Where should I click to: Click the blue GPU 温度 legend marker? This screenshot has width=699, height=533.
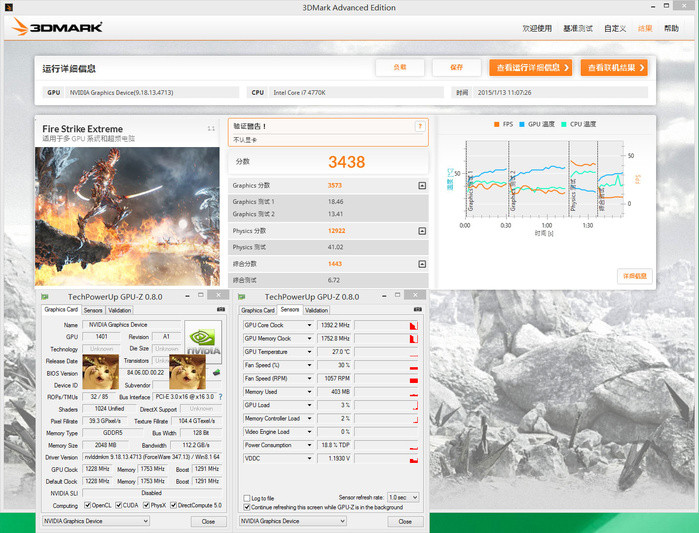(523, 124)
